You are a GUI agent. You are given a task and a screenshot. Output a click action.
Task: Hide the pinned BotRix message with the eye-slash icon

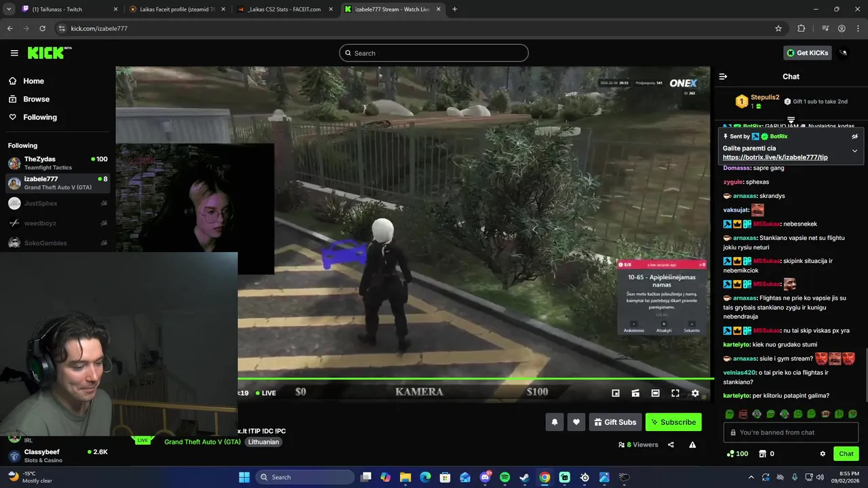pyautogui.click(x=854, y=136)
